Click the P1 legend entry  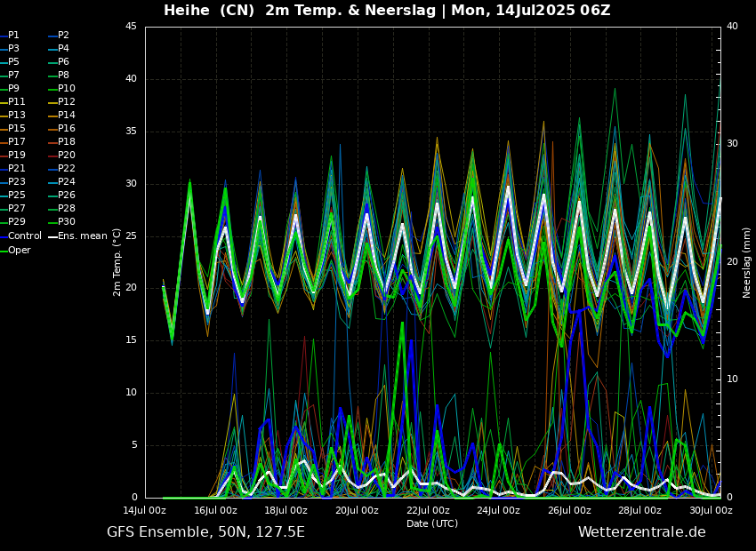[13, 36]
